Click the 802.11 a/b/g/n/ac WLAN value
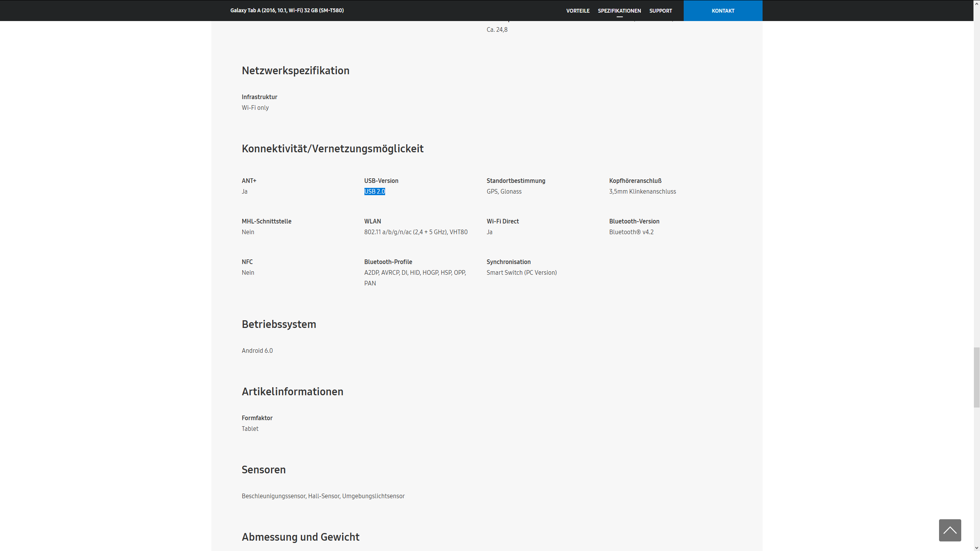Viewport: 980px width, 551px height. [x=415, y=232]
